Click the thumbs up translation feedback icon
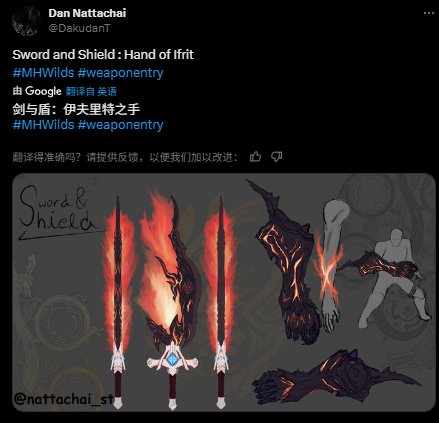Screen dimensions: 439x423 [x=255, y=157]
